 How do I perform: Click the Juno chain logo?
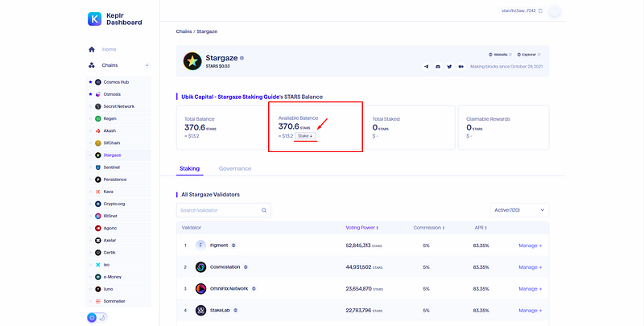[x=97, y=289]
